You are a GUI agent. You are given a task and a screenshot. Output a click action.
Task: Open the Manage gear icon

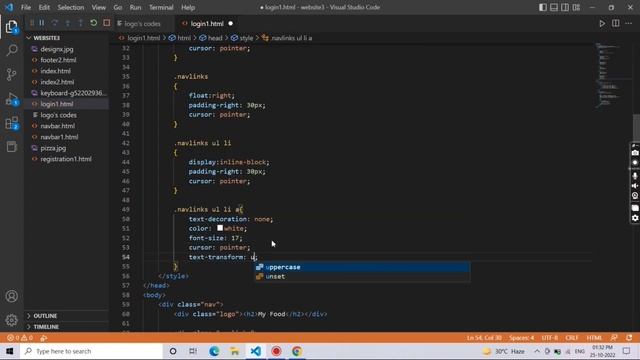click(11, 320)
